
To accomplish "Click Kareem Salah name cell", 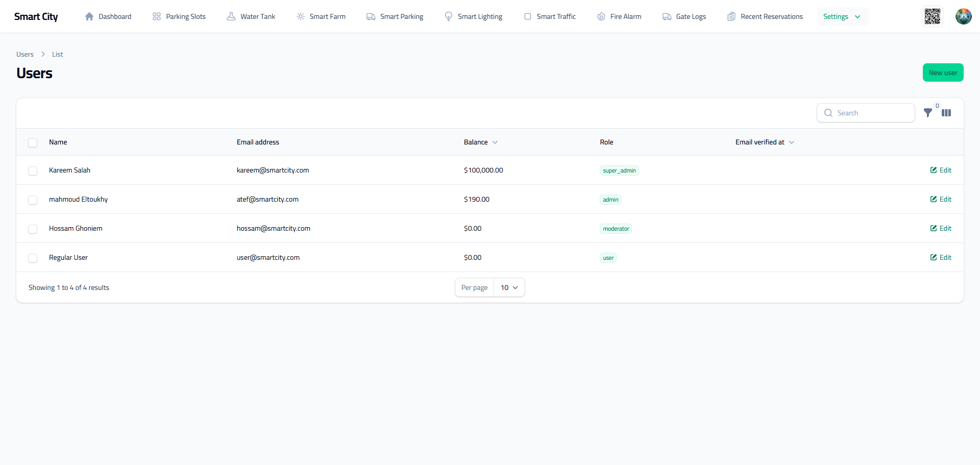I will 69,170.
